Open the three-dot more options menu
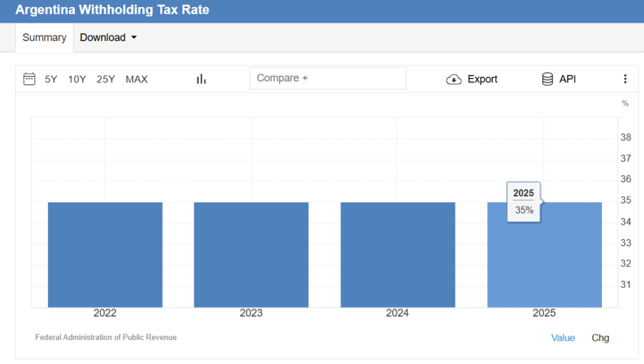 [x=625, y=79]
